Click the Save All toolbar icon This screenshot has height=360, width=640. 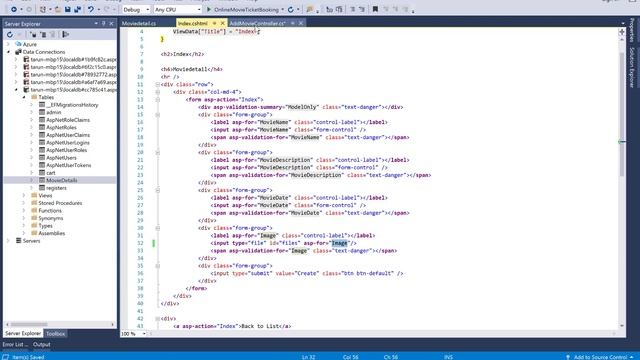(77, 9)
